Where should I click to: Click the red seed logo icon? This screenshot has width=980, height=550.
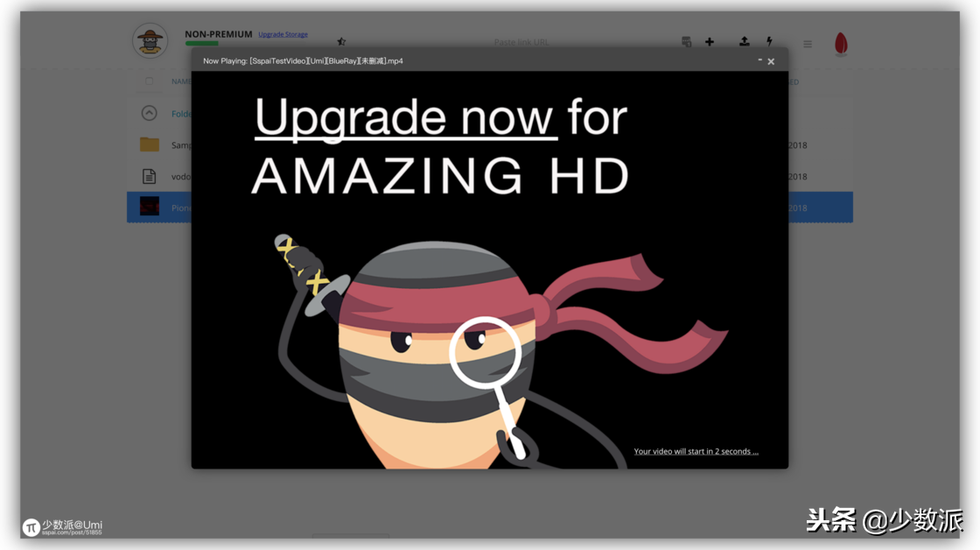click(841, 44)
